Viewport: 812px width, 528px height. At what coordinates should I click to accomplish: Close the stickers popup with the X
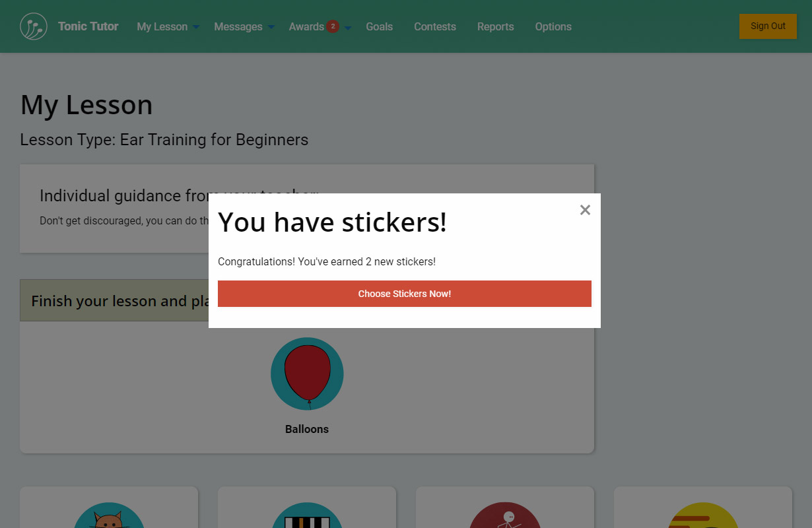(585, 210)
